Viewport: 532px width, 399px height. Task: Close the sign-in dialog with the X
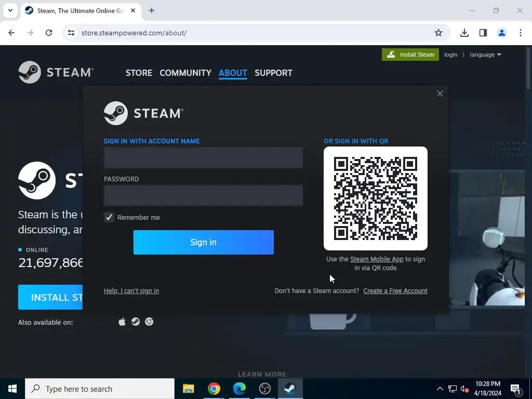coord(440,94)
